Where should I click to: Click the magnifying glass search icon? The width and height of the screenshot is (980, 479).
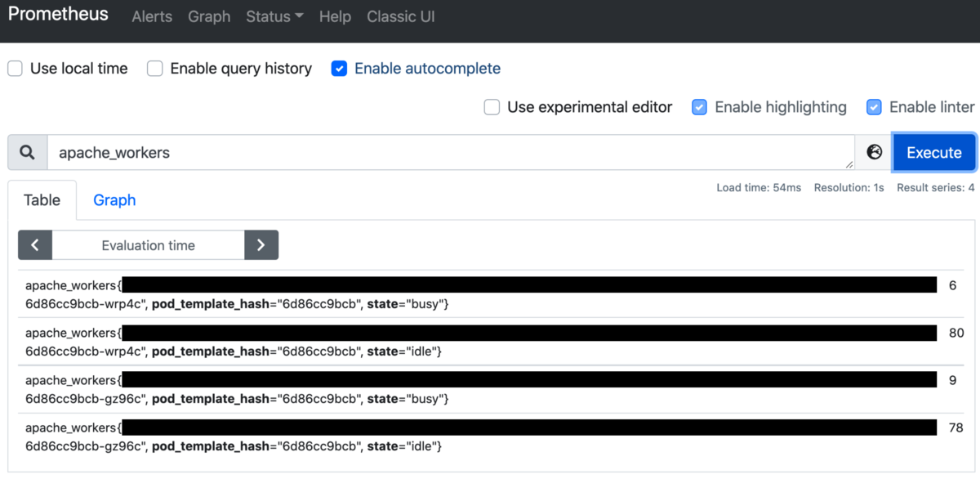click(x=27, y=152)
